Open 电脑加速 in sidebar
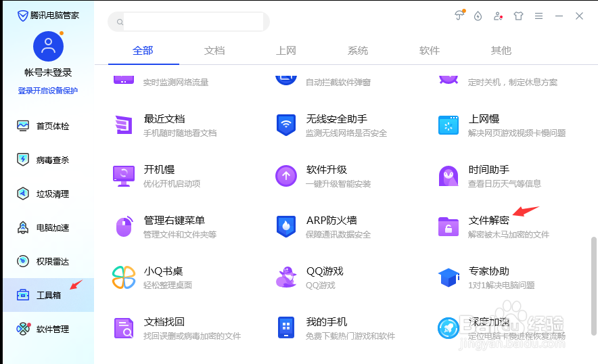Screen dimensions: 598x364 click(x=49, y=228)
